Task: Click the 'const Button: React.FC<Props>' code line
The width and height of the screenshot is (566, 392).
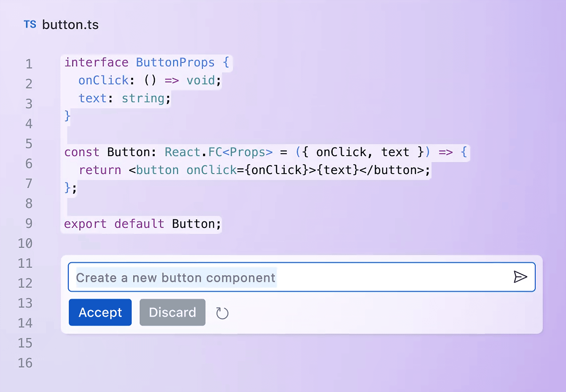Action: click(x=266, y=152)
